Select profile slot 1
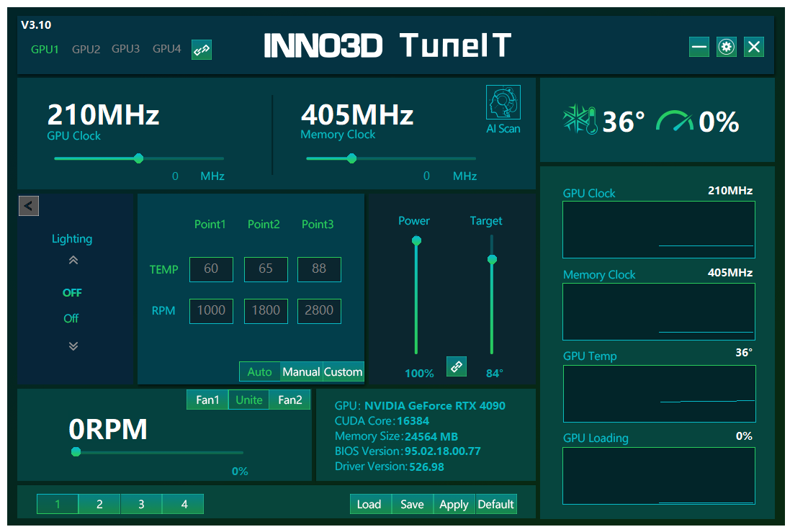This screenshot has height=532, width=790. (58, 504)
